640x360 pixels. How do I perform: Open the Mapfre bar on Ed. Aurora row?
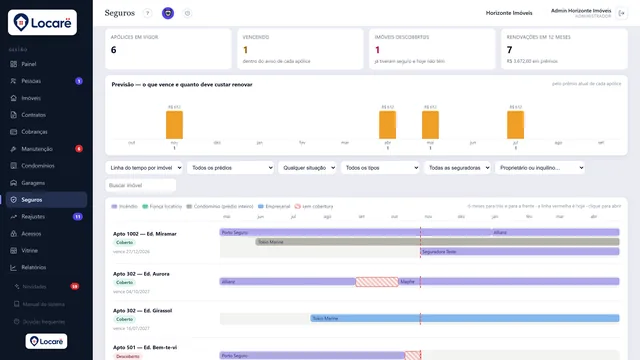click(509, 282)
